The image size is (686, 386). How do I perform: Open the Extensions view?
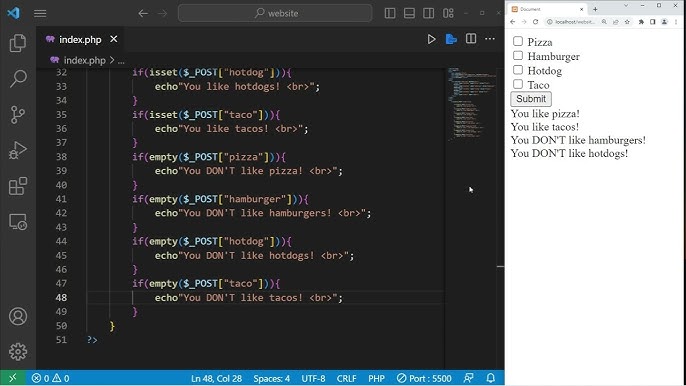tap(18, 186)
